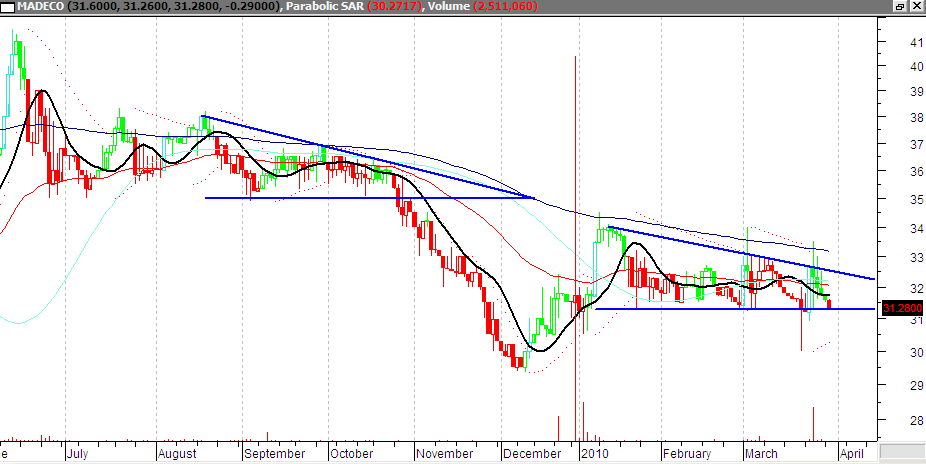Image resolution: width=926 pixels, height=464 pixels.
Task: Select the descending blue trendline starting in August
Action: (366, 156)
